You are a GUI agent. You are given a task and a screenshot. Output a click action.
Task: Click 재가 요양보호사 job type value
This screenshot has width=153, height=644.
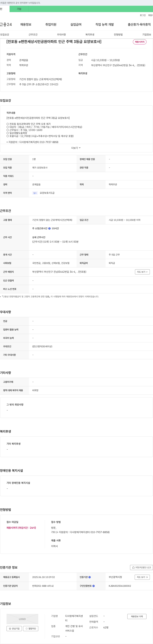(40, 168)
